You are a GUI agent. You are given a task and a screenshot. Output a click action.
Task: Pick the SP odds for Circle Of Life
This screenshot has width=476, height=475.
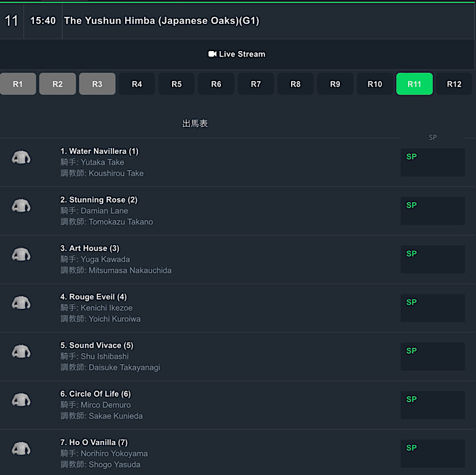(x=432, y=405)
